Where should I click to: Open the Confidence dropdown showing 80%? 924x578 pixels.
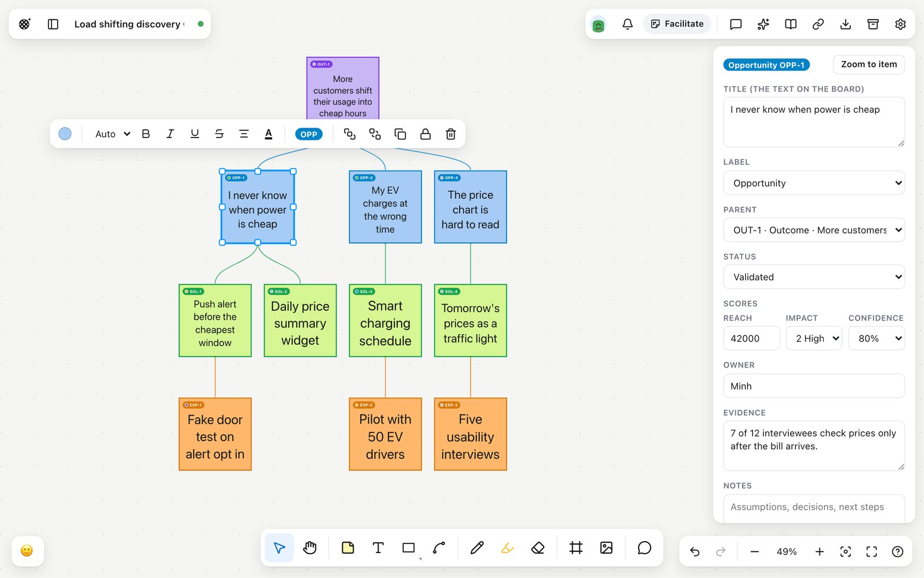876,339
